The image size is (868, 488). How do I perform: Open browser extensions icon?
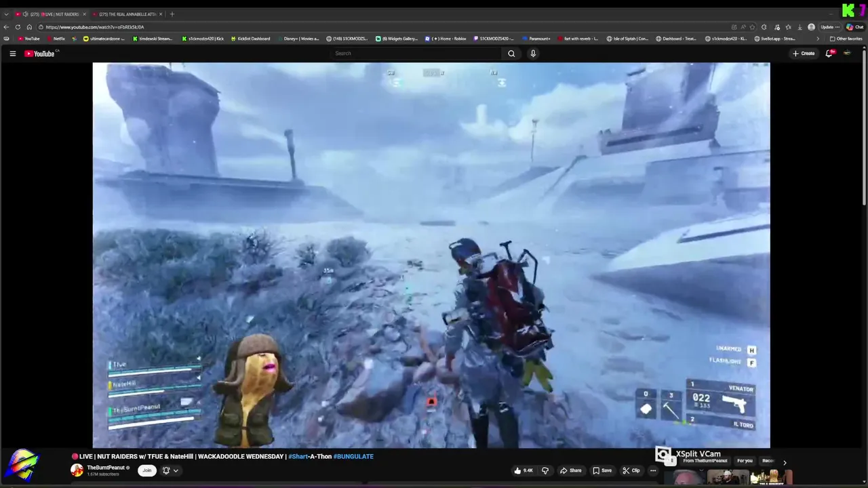[764, 27]
